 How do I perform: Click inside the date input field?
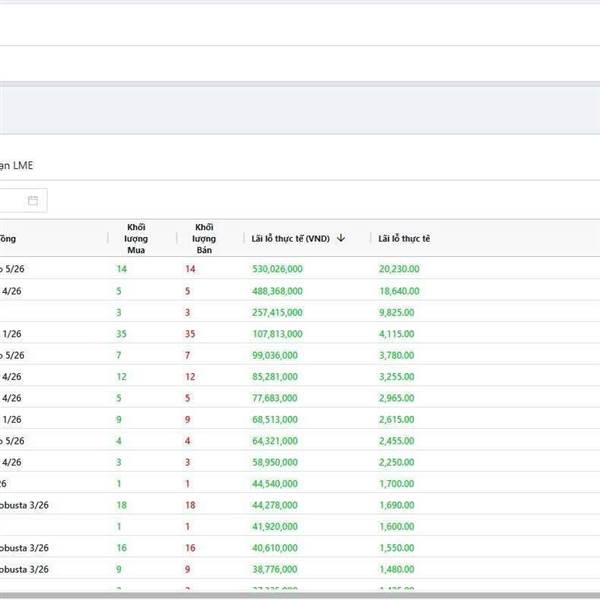click(12, 201)
